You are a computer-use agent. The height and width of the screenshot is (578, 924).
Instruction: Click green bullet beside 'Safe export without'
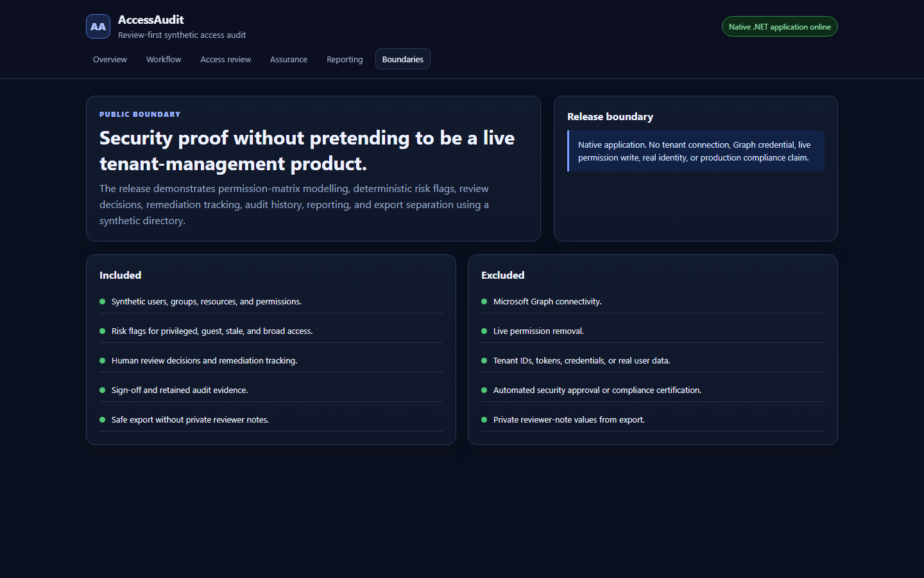[x=102, y=419]
